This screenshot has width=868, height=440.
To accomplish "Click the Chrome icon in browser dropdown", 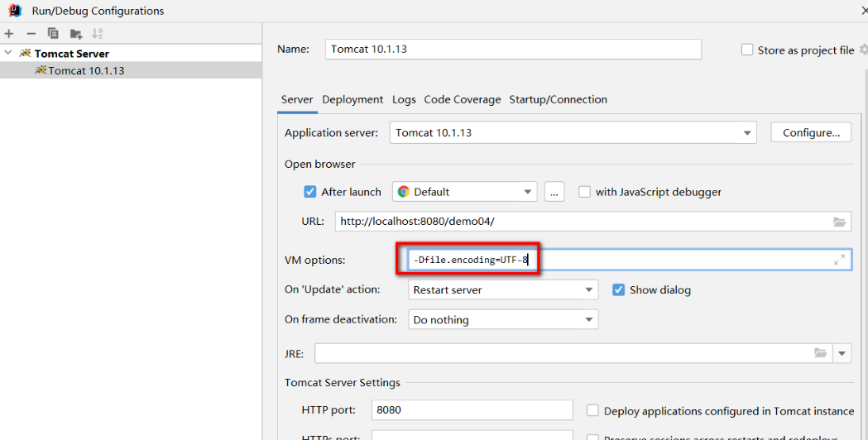I will 404,192.
